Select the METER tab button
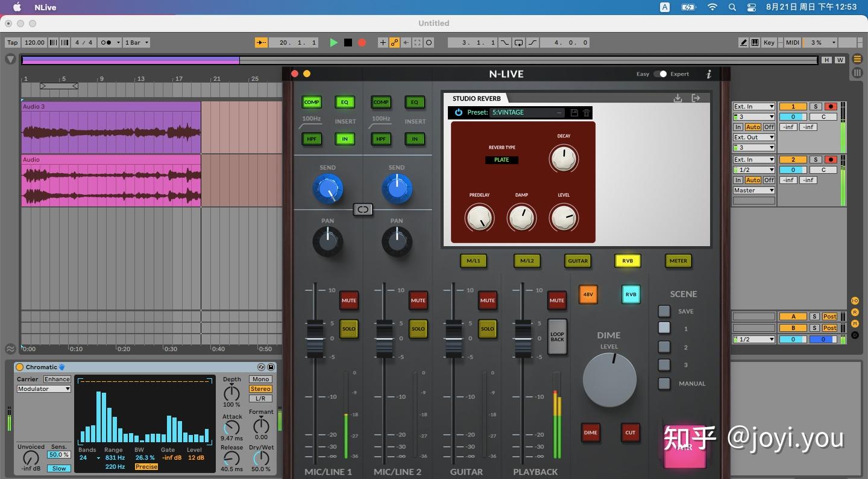The image size is (868, 479). pyautogui.click(x=678, y=261)
